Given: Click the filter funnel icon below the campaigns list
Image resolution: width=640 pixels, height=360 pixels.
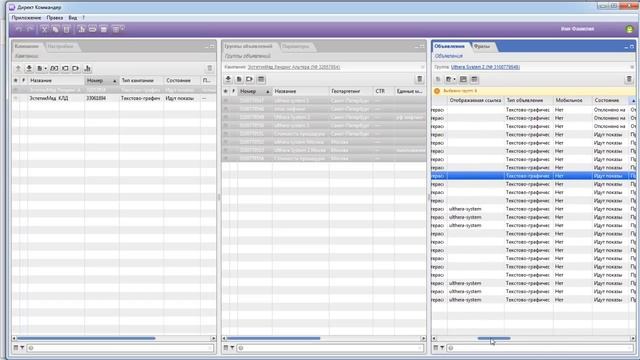Looking at the screenshot, I should tap(22, 348).
